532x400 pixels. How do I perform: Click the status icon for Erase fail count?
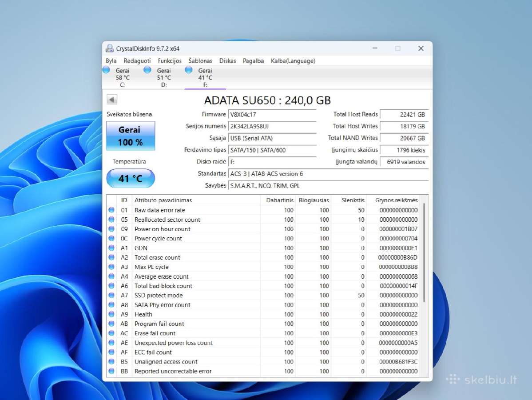point(111,333)
